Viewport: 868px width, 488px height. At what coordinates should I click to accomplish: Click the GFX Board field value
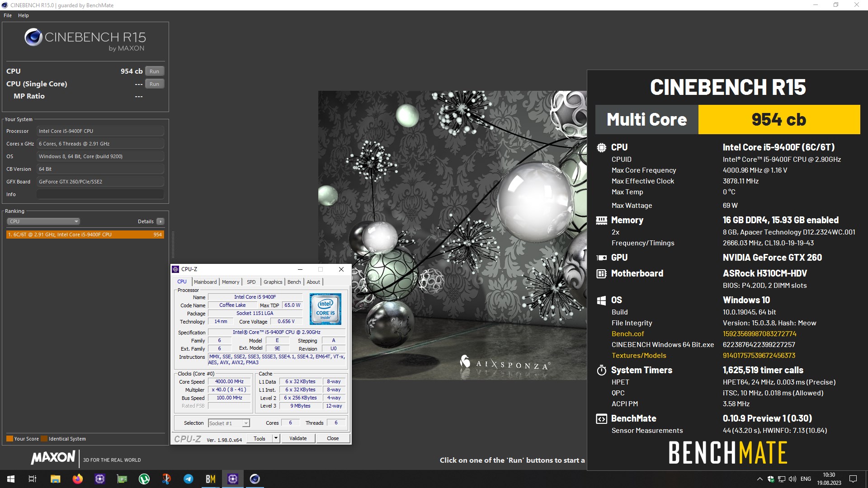(100, 182)
